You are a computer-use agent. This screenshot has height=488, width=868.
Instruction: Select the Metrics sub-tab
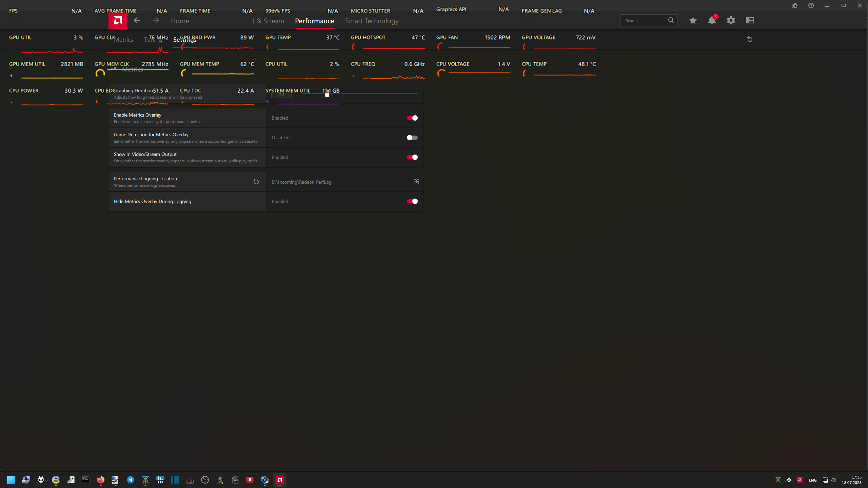[123, 40]
